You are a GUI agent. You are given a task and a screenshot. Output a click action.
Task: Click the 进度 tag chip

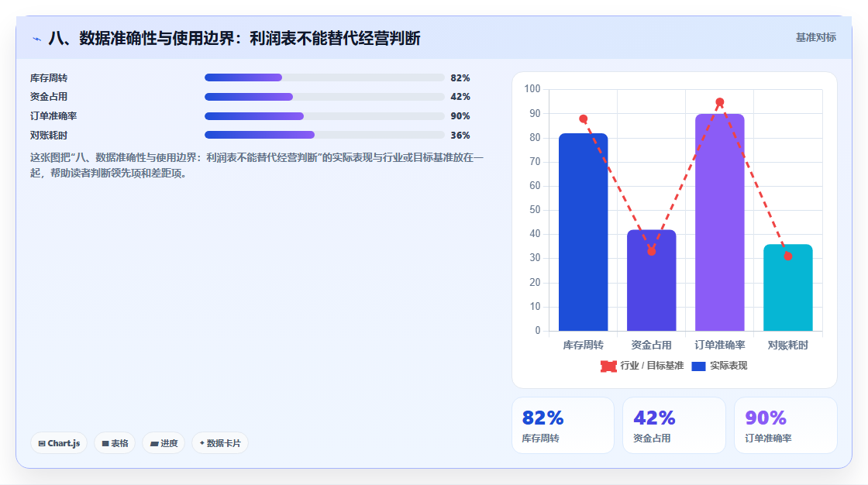tap(164, 443)
